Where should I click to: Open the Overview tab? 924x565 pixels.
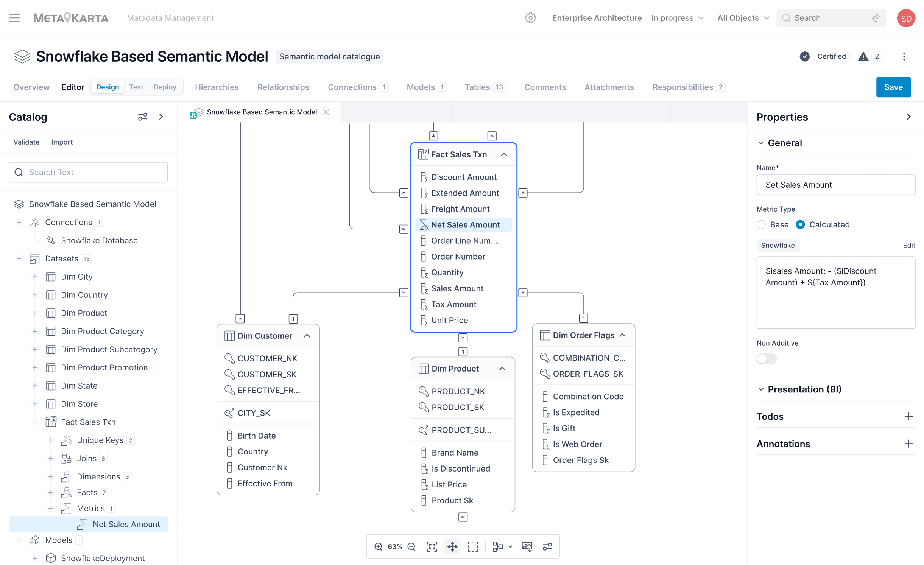pos(31,87)
